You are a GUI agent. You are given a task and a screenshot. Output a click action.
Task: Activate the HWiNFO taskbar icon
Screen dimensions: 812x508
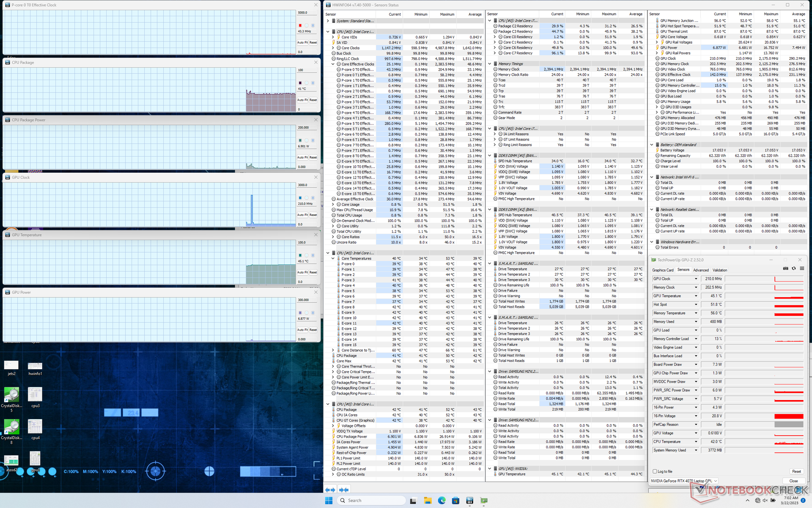tap(469, 500)
